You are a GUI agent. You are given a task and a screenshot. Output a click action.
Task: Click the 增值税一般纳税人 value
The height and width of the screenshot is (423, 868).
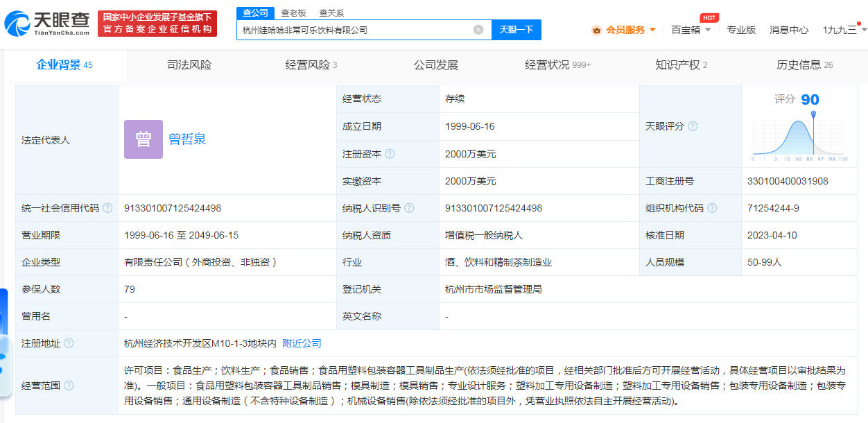point(484,235)
